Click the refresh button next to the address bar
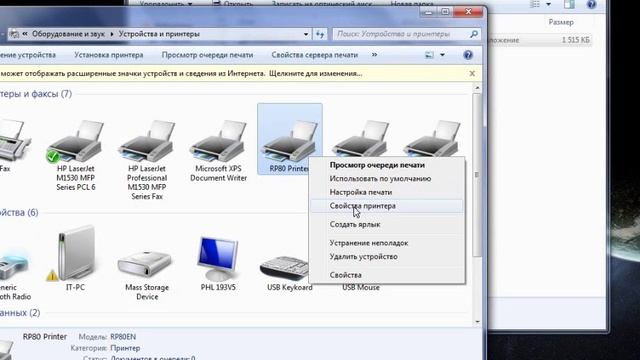 coord(320,34)
